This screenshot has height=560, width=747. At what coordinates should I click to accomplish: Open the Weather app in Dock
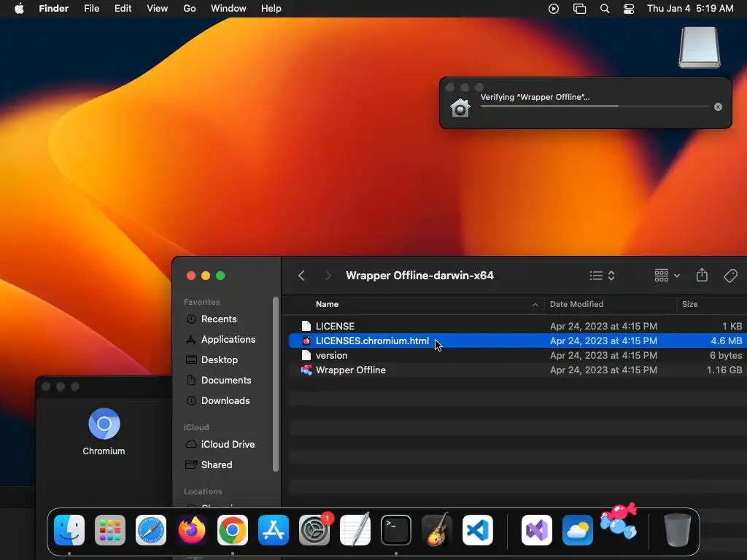pyautogui.click(x=578, y=530)
